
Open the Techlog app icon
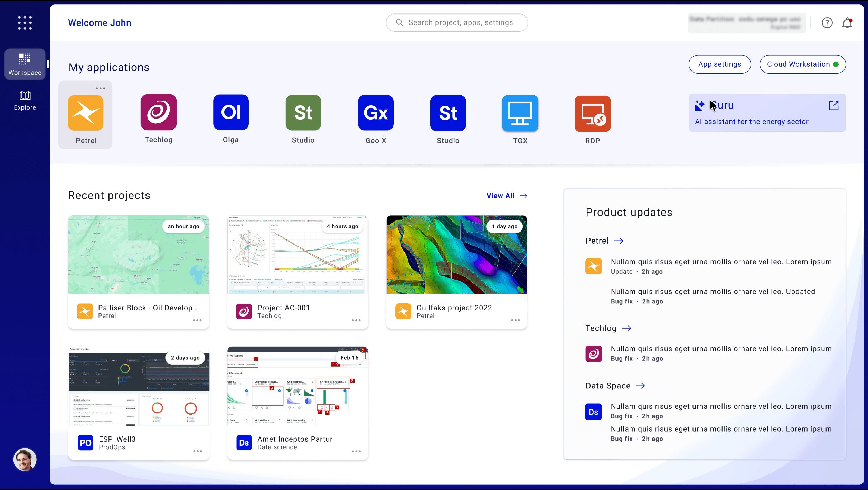[x=159, y=113]
